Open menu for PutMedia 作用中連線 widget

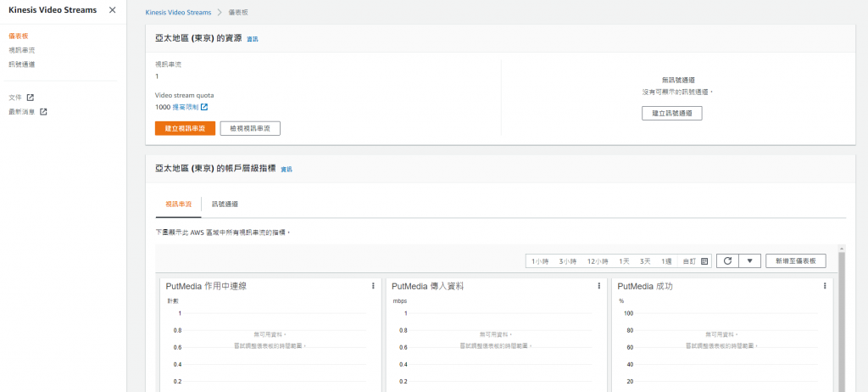tap(373, 286)
